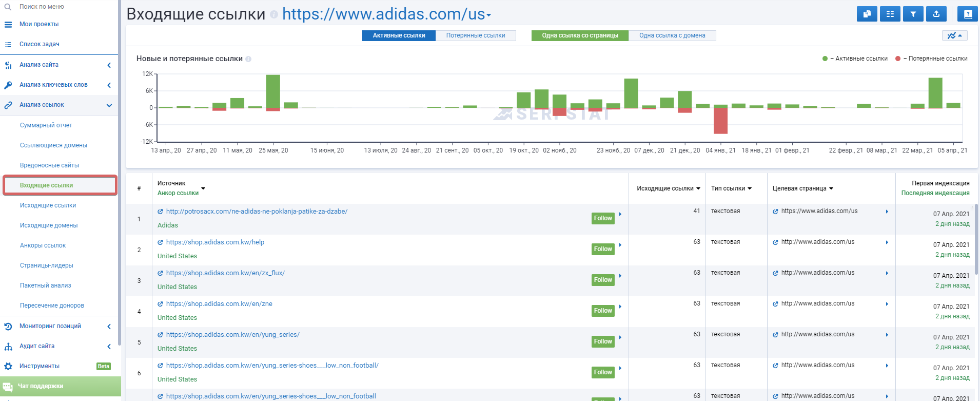The height and width of the screenshot is (401, 980).
Task: Click Follow badge in row 2
Action: click(603, 249)
